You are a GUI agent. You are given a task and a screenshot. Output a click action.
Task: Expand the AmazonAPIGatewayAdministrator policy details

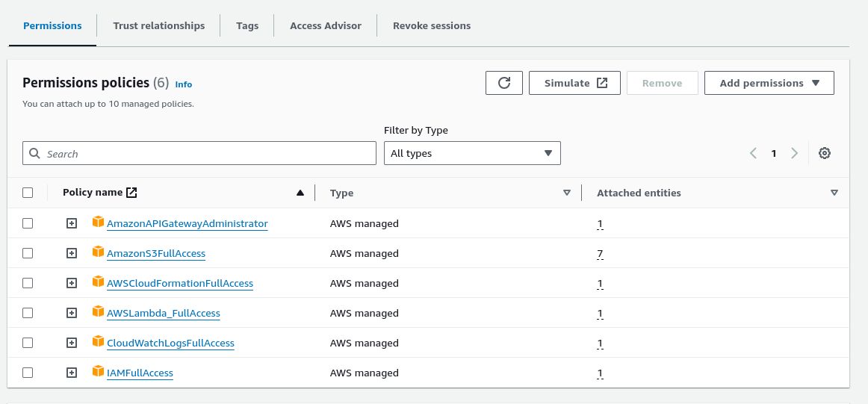point(72,223)
